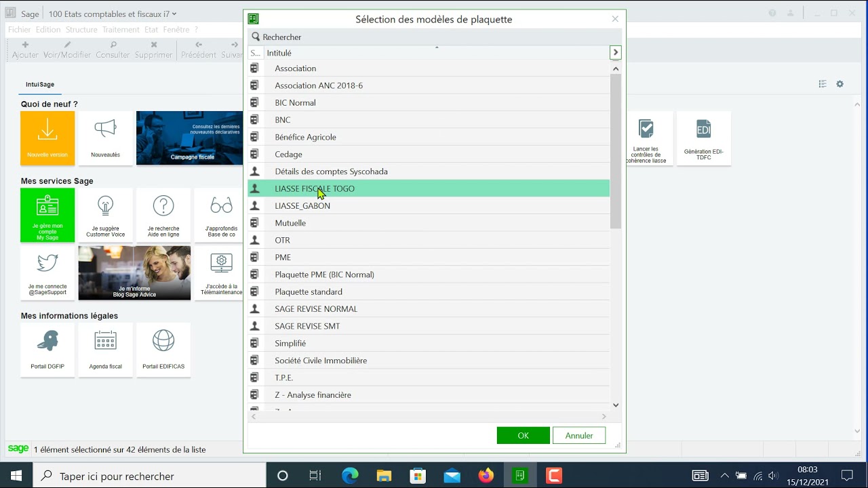868x488 pixels.
Task: Select Détails des comptes Syscohada row
Action: coord(429,171)
